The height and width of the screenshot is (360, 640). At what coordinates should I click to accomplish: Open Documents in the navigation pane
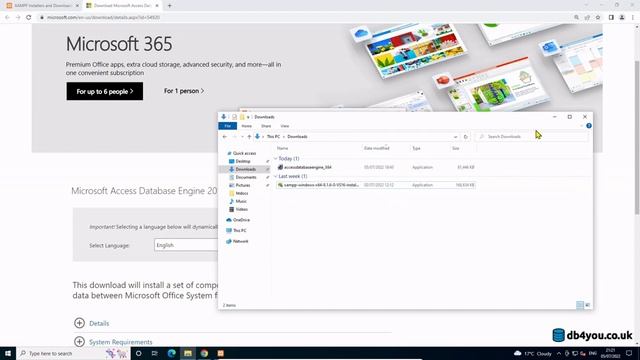246,177
